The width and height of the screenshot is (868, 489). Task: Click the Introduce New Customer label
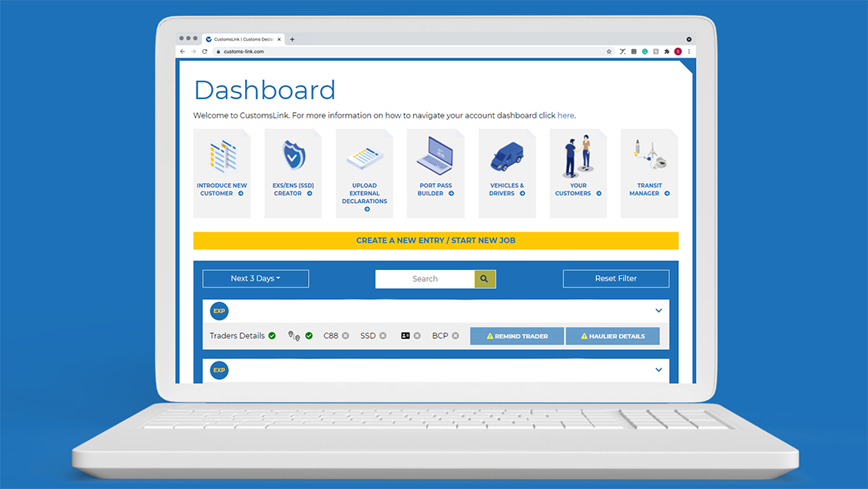(221, 189)
